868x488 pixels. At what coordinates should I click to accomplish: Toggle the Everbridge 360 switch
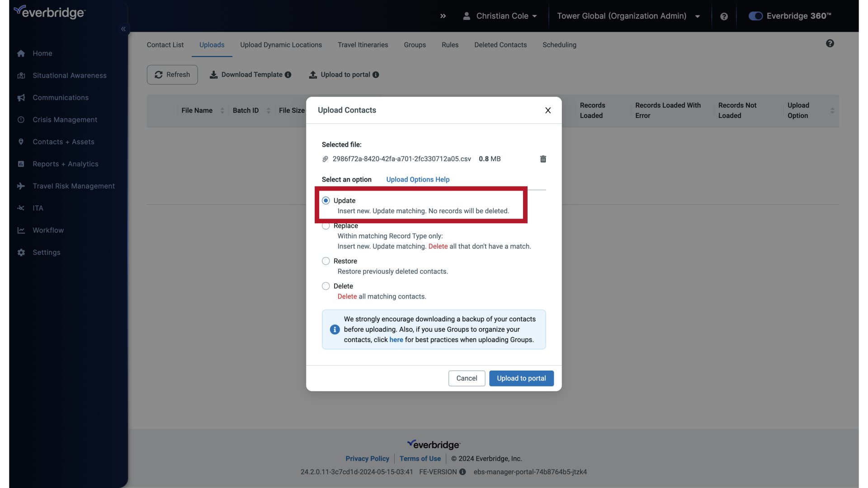(755, 16)
